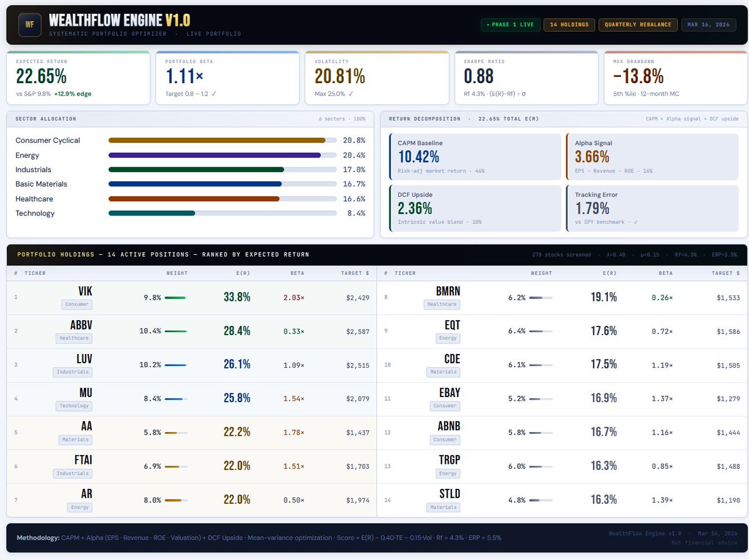Click the Technology tag under MU
Viewport: 749px width, 560px height.
point(73,406)
